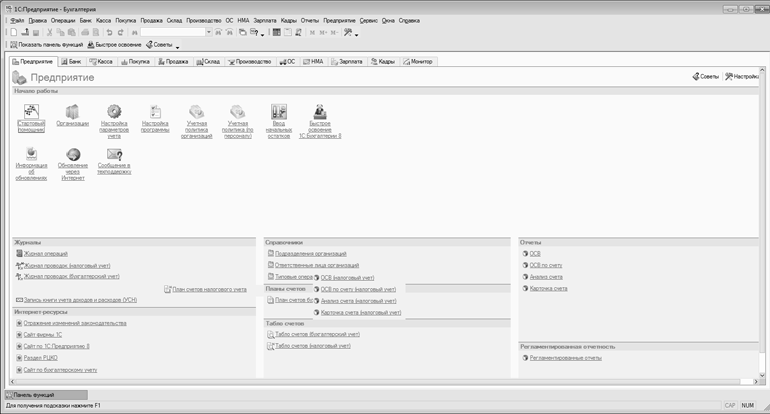Screen dimensions: 770x414
Task: Open the Информация об обновлениях icon
Action: point(31,153)
